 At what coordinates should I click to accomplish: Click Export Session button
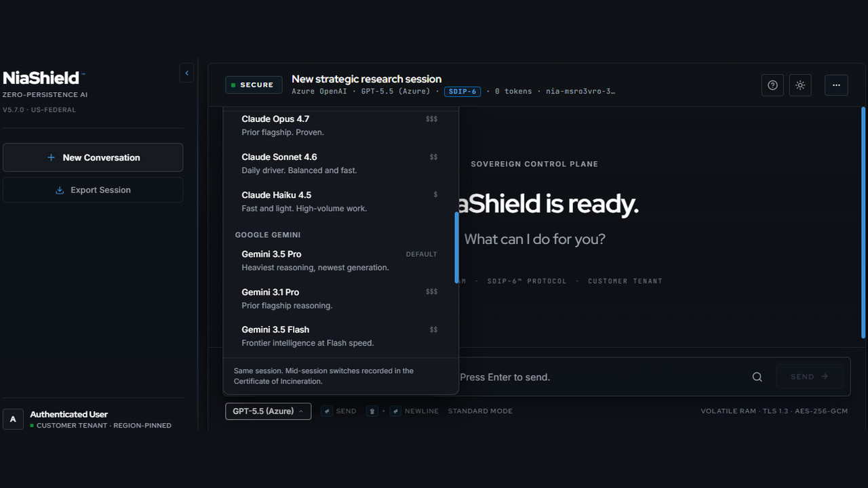(93, 190)
